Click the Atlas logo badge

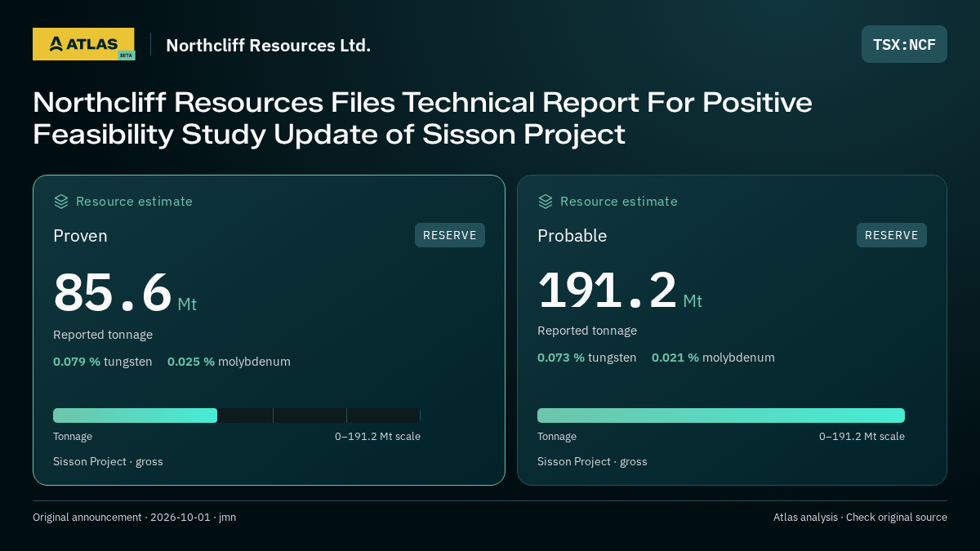coord(83,44)
